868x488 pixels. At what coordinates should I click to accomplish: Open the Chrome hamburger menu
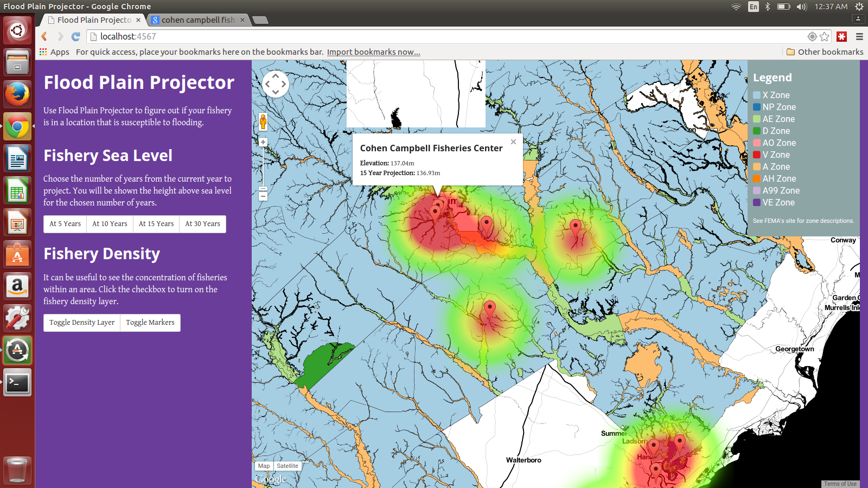[x=859, y=36]
